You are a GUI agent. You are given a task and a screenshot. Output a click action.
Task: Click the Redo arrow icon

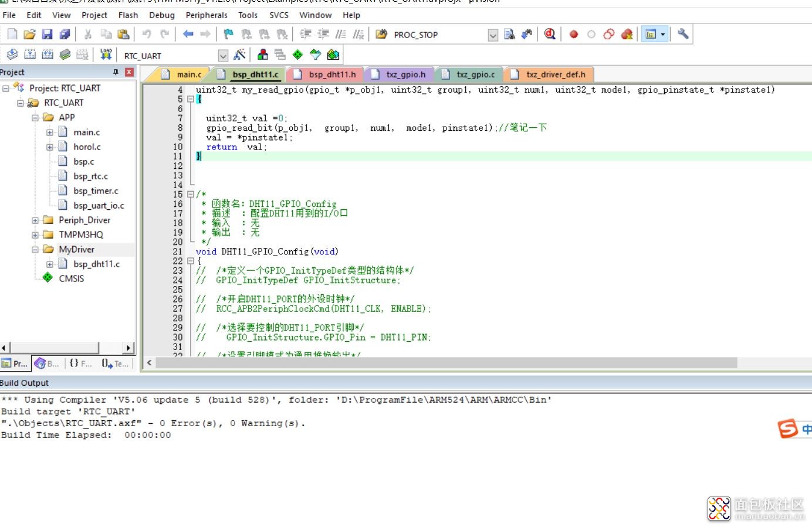tap(165, 35)
